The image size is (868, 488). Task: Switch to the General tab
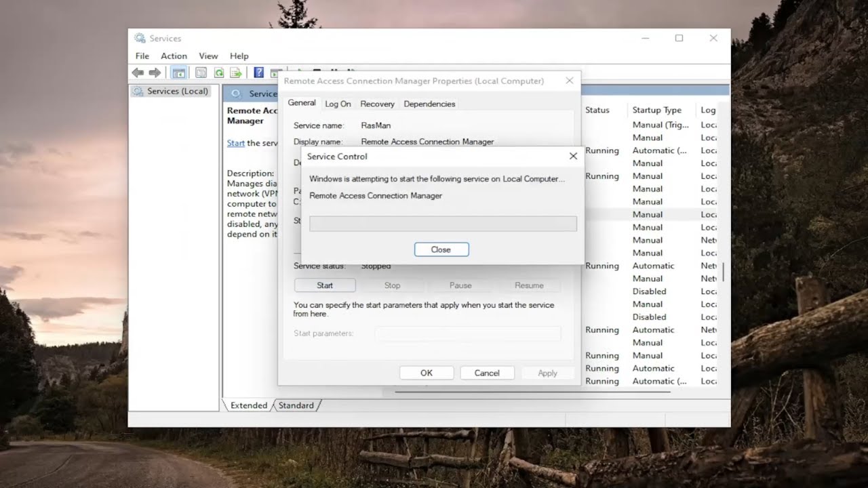point(302,103)
